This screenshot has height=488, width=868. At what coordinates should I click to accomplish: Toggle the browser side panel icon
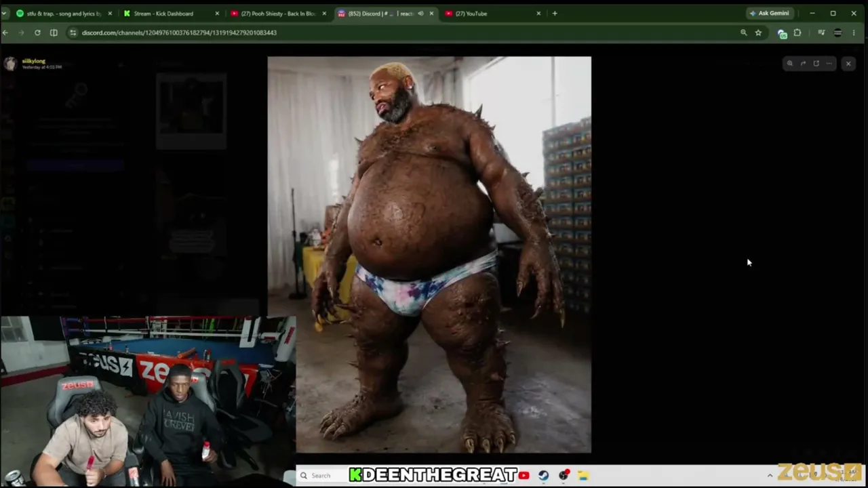pos(54,33)
